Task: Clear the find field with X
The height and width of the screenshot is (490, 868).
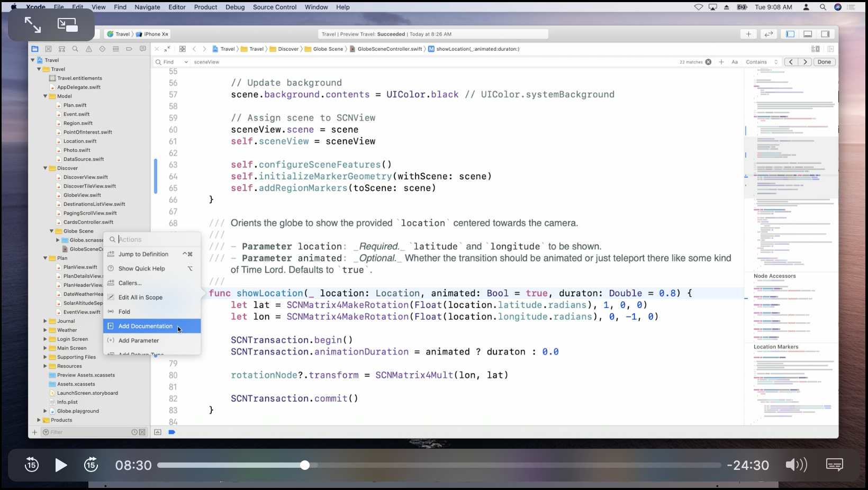Action: tap(708, 62)
